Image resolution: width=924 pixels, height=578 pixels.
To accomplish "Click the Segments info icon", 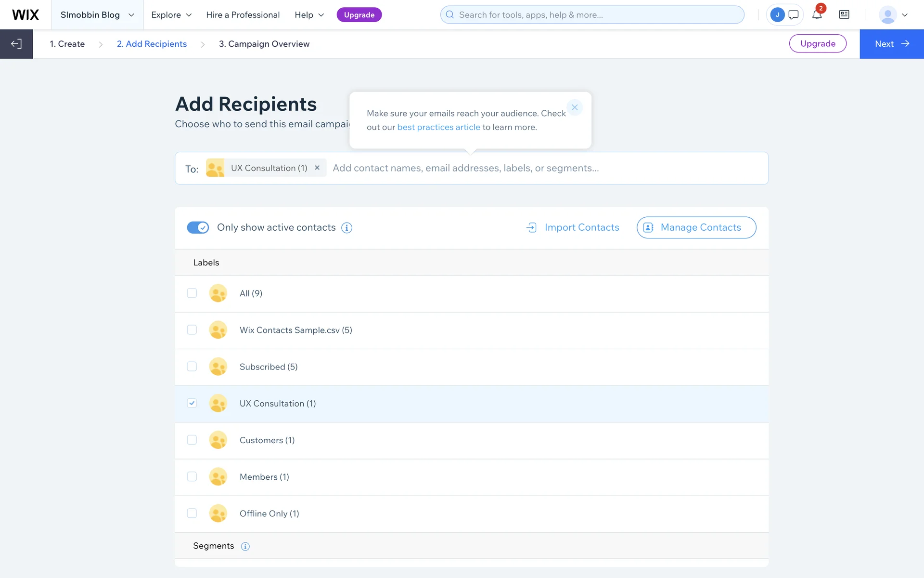I will point(245,546).
